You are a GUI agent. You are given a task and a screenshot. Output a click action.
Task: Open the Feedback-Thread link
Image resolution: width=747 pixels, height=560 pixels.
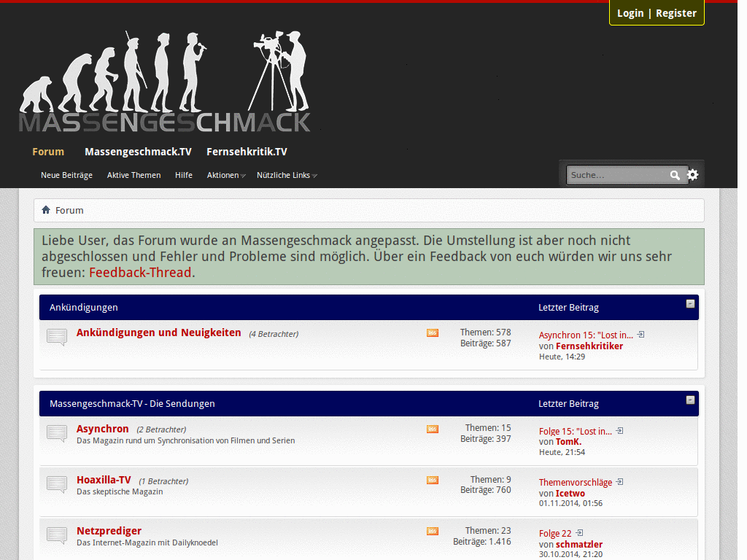click(140, 273)
